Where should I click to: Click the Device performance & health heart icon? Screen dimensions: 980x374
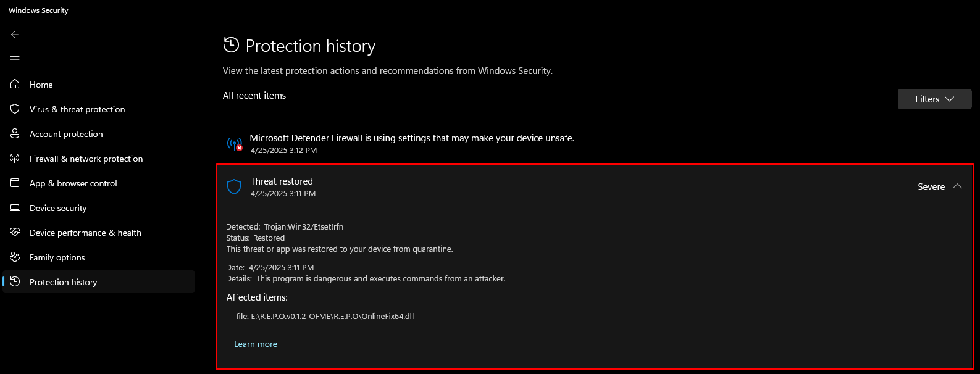click(x=15, y=232)
